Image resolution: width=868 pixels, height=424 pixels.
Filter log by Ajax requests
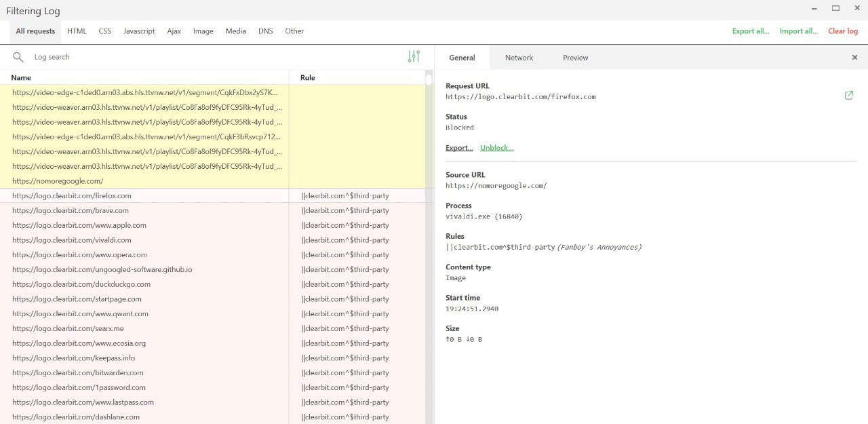point(174,31)
